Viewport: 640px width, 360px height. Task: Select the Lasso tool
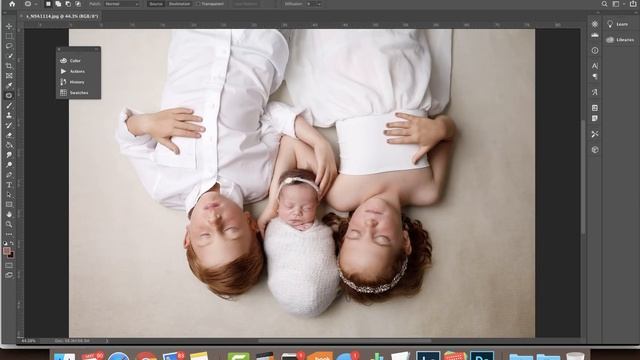[9, 46]
